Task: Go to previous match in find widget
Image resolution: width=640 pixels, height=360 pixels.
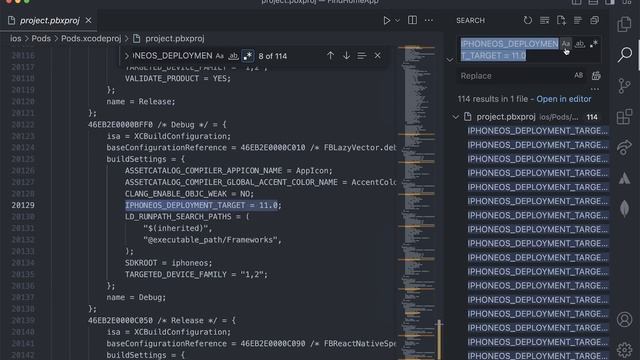Action: point(330,56)
